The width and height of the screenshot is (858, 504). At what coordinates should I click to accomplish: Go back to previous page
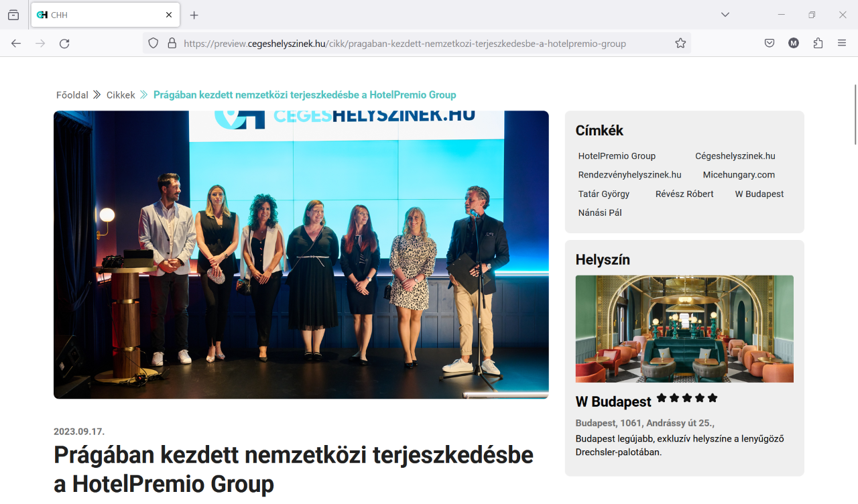click(16, 43)
